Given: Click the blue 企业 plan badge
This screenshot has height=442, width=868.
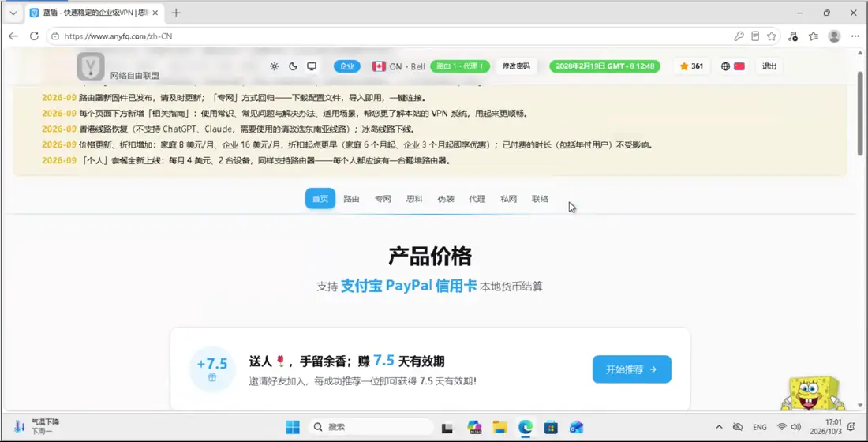Looking at the screenshot, I should tap(347, 66).
